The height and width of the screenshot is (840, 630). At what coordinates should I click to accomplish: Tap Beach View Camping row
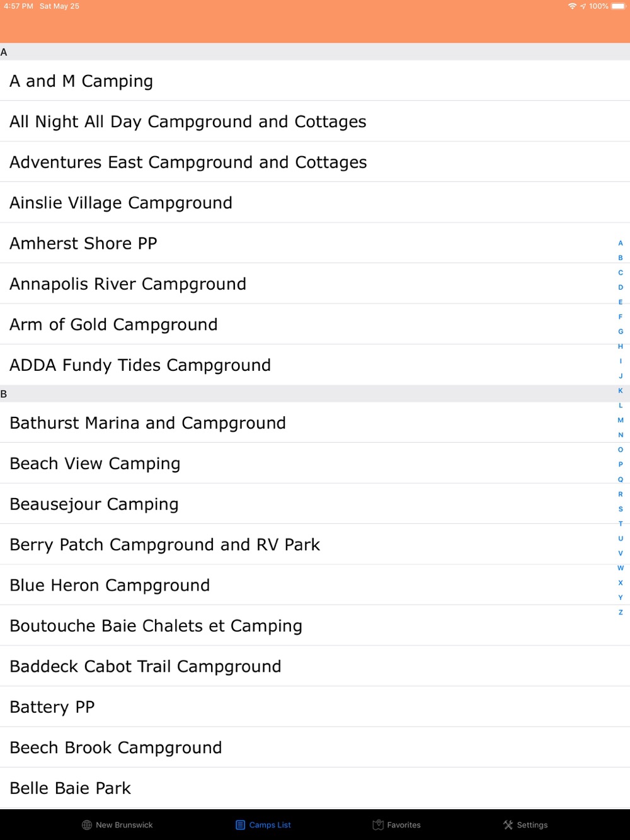[x=95, y=463]
